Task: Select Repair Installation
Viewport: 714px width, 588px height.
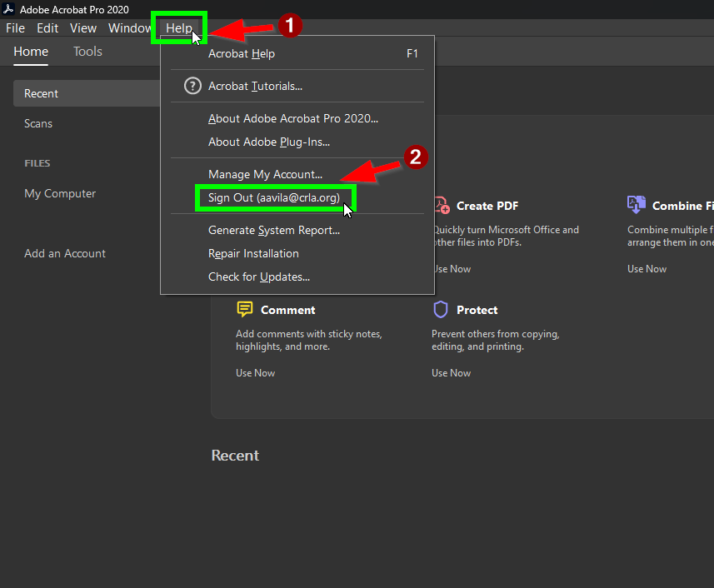Action: (297, 253)
